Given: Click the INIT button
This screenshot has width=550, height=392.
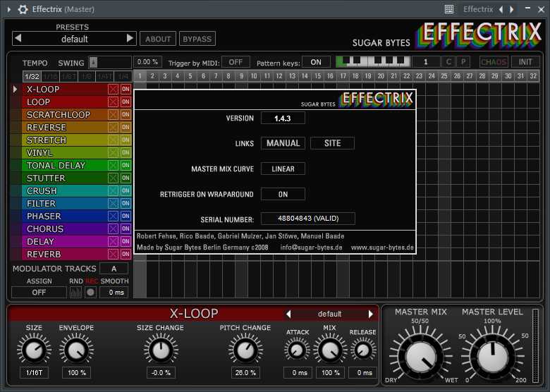Looking at the screenshot, I should 525,62.
